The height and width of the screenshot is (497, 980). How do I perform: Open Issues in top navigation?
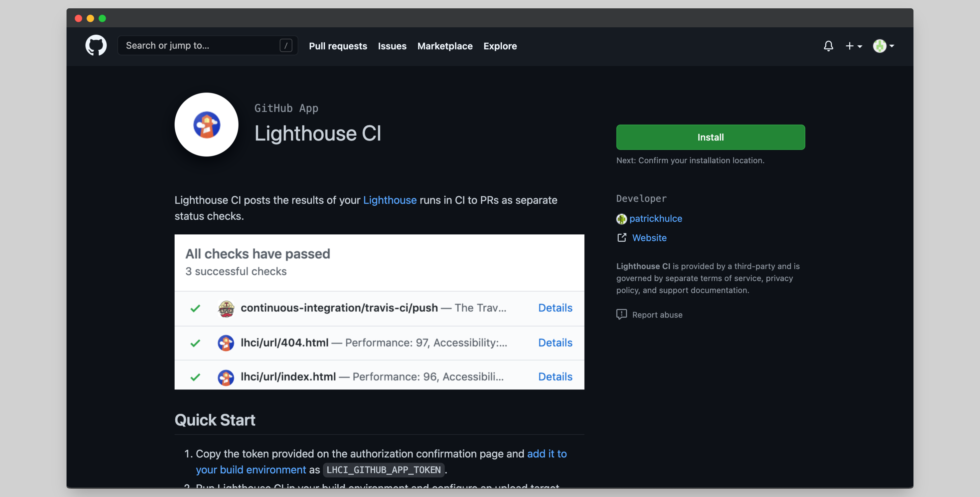click(x=392, y=46)
